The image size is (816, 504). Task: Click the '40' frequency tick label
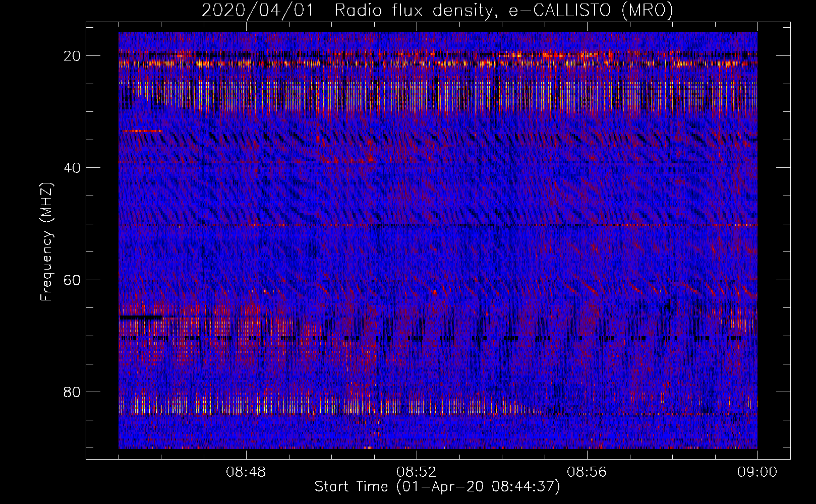pos(73,167)
